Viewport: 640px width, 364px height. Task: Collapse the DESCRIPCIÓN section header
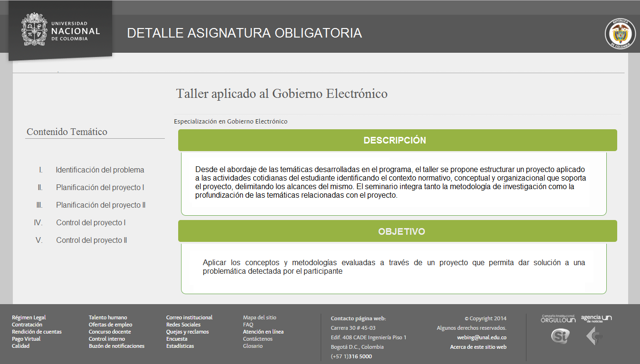pos(397,141)
